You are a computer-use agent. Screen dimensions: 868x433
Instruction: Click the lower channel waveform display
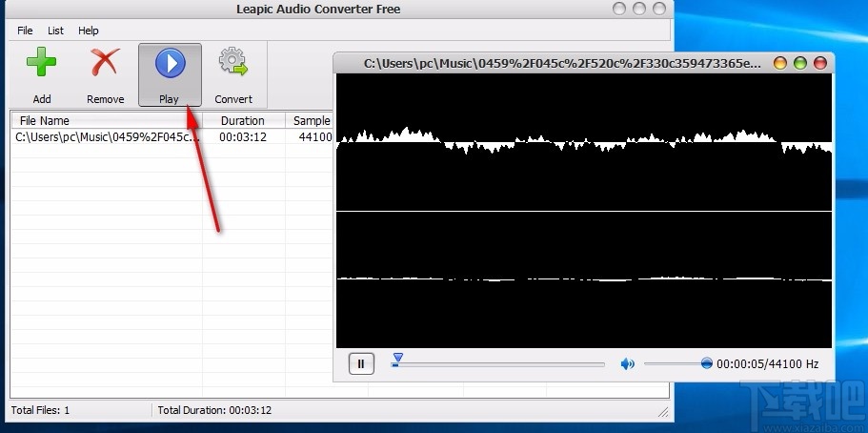tap(584, 279)
